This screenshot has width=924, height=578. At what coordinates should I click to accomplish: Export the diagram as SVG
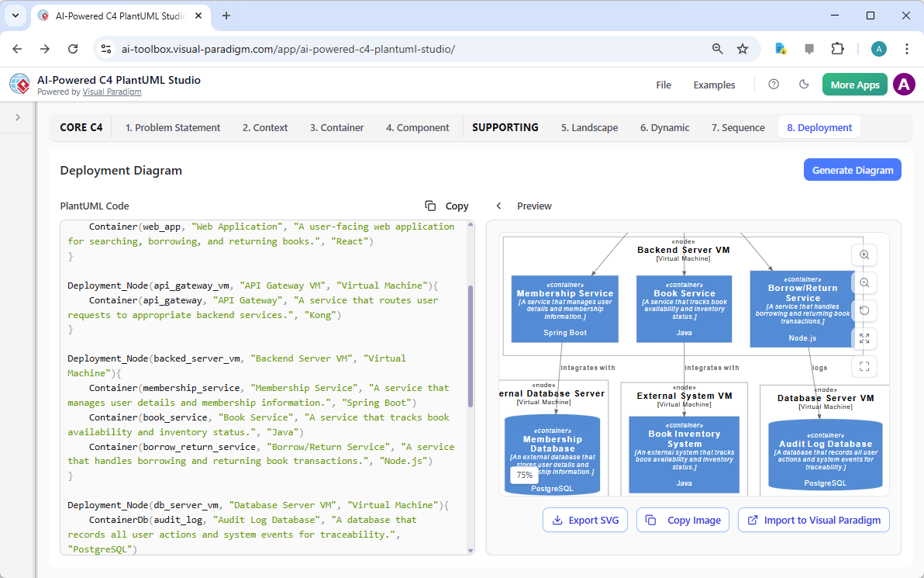click(x=585, y=520)
